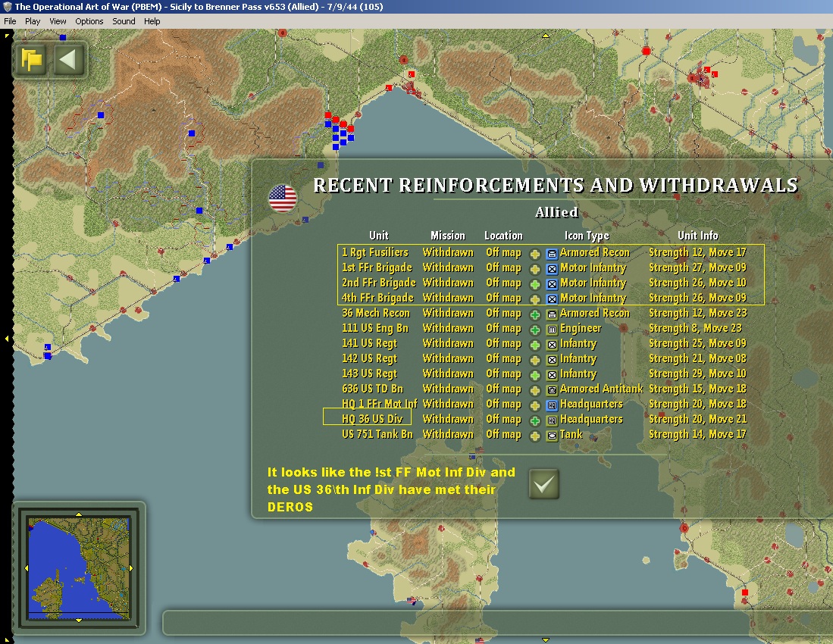The height and width of the screenshot is (644, 833).
Task: Click the plus icon for 4th FFr Brigade
Action: tap(535, 299)
